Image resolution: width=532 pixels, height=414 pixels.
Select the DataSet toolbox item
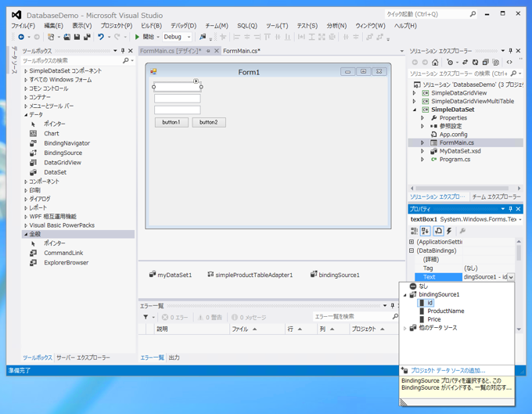(x=55, y=172)
